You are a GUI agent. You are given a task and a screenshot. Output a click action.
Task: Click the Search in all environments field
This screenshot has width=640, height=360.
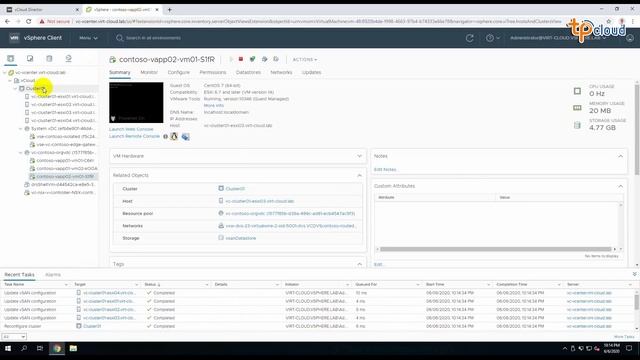pyautogui.click(x=153, y=38)
